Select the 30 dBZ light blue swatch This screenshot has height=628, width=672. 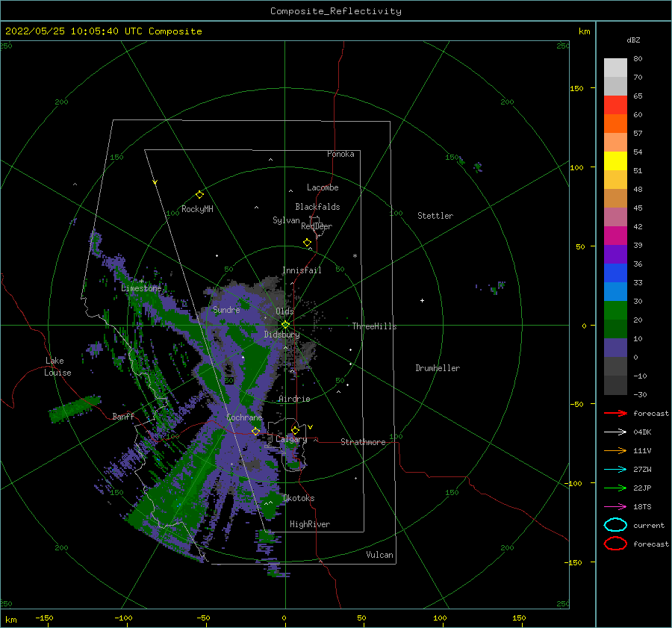[x=615, y=291]
